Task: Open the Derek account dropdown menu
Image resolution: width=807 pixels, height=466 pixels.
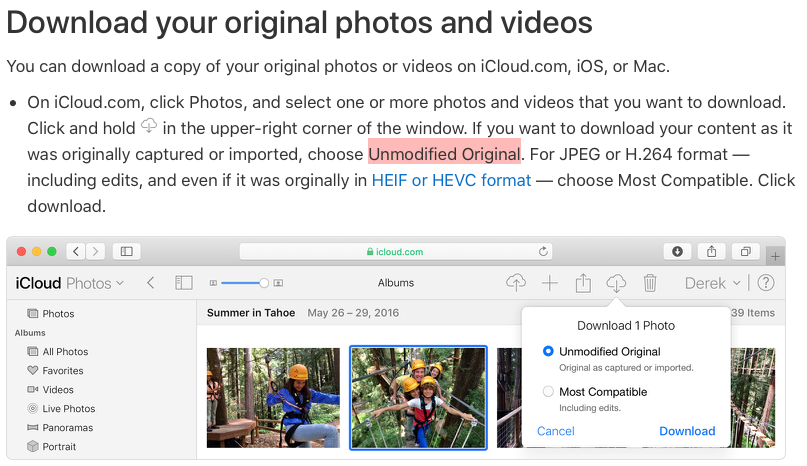Action: coord(712,283)
